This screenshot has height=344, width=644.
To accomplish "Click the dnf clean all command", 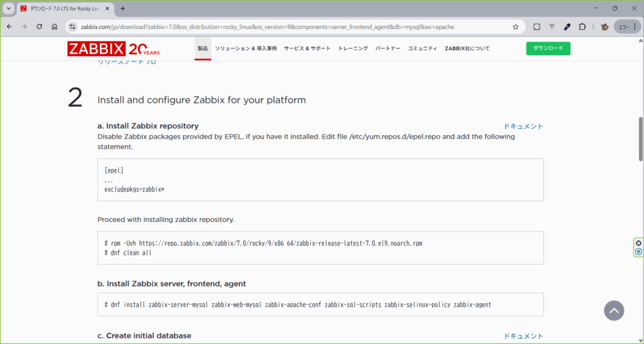I will tap(128, 253).
